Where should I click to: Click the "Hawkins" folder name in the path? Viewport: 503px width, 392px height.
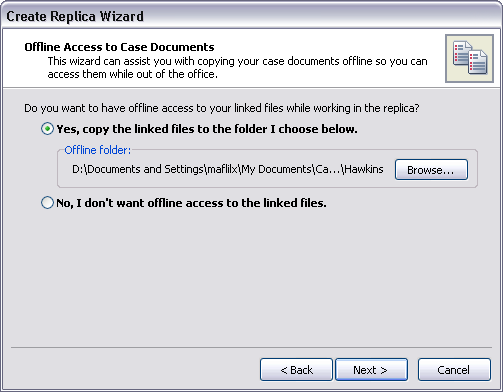364,169
